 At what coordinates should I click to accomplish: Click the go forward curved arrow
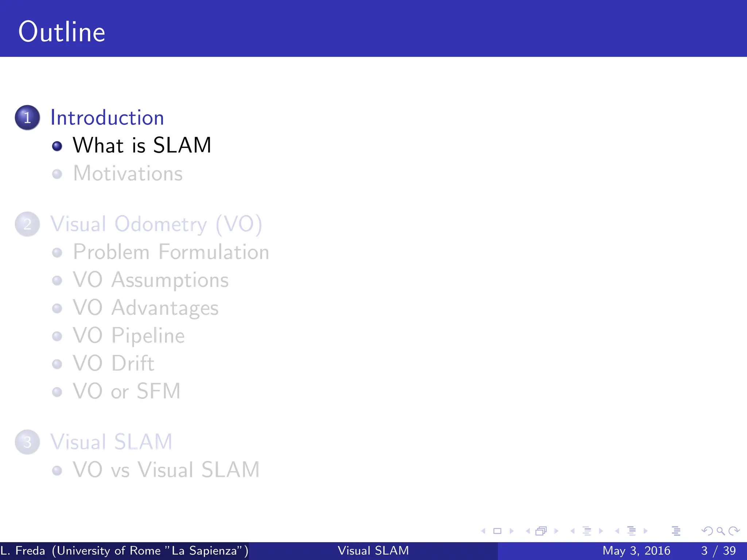[734, 531]
